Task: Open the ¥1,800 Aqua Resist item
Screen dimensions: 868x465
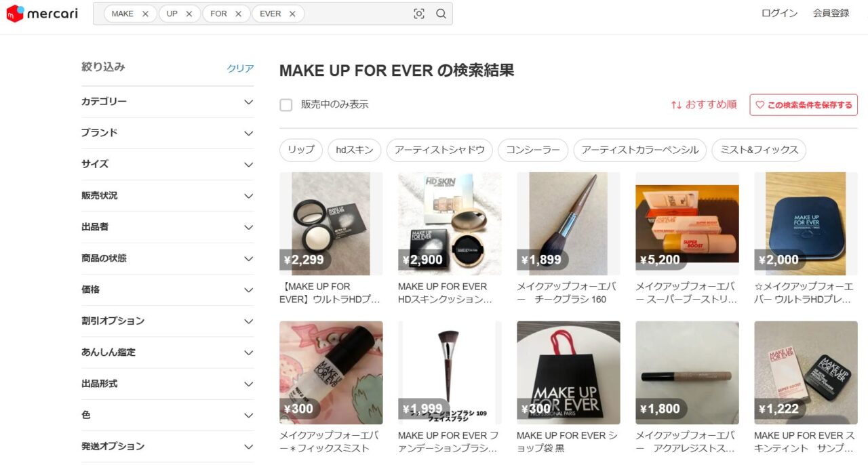Action: [687, 373]
